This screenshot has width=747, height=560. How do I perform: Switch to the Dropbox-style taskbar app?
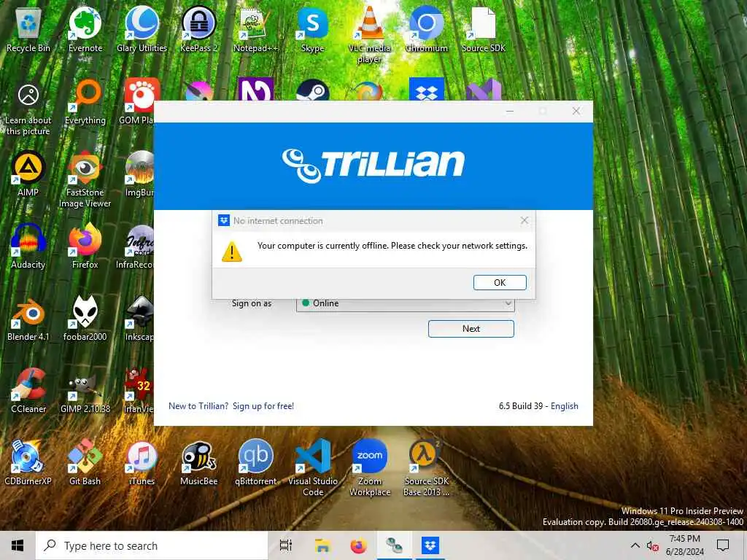[x=430, y=545]
